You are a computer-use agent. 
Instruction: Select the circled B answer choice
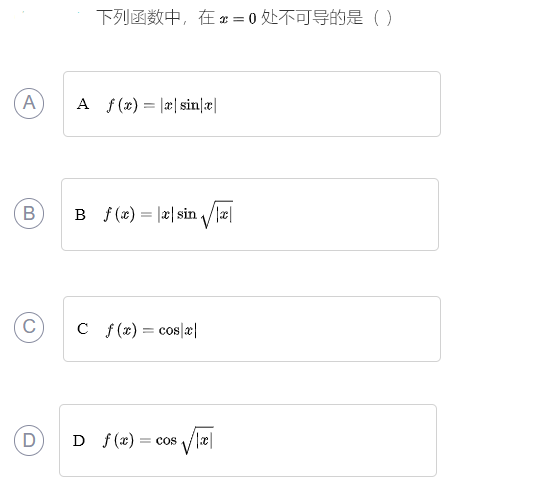coord(29,213)
